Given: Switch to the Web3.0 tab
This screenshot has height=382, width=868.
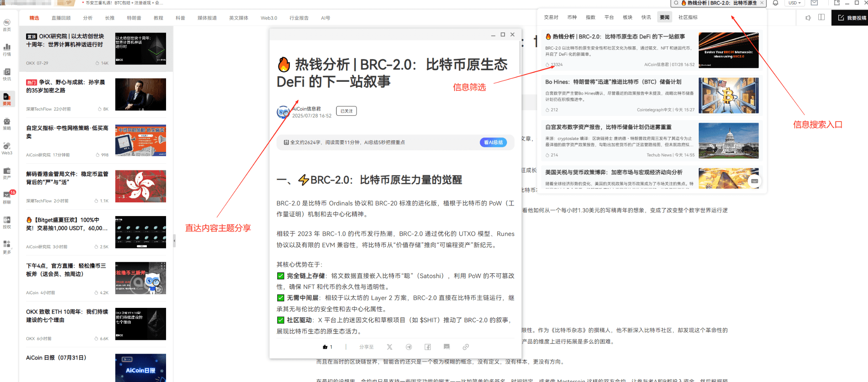Looking at the screenshot, I should 269,18.
